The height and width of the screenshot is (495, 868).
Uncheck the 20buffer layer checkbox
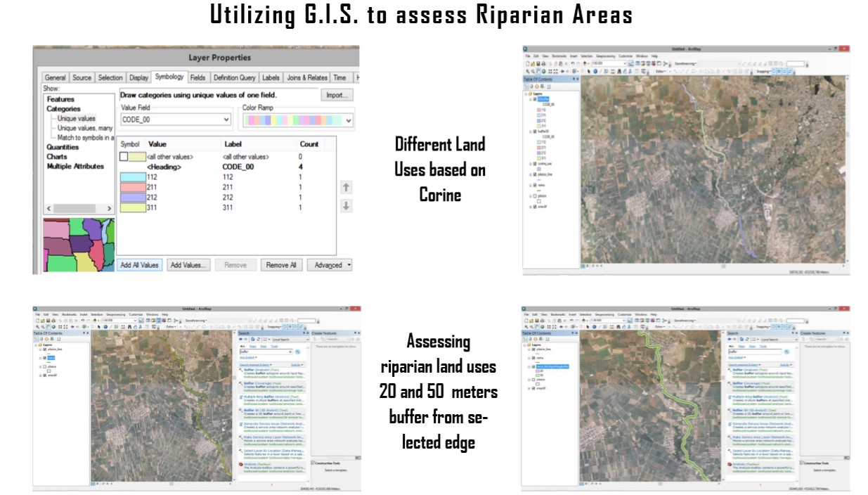(x=535, y=99)
